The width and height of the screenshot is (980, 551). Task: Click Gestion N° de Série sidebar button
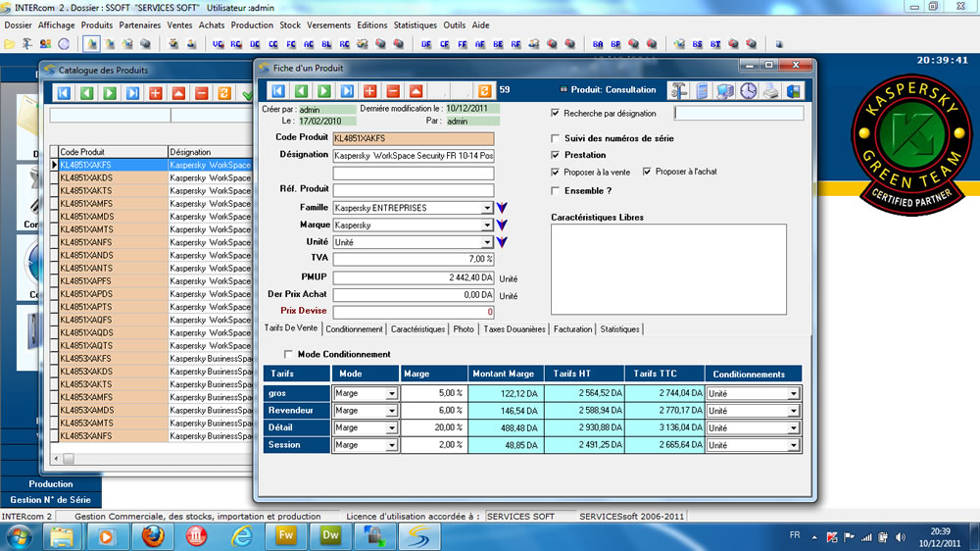pos(51,500)
